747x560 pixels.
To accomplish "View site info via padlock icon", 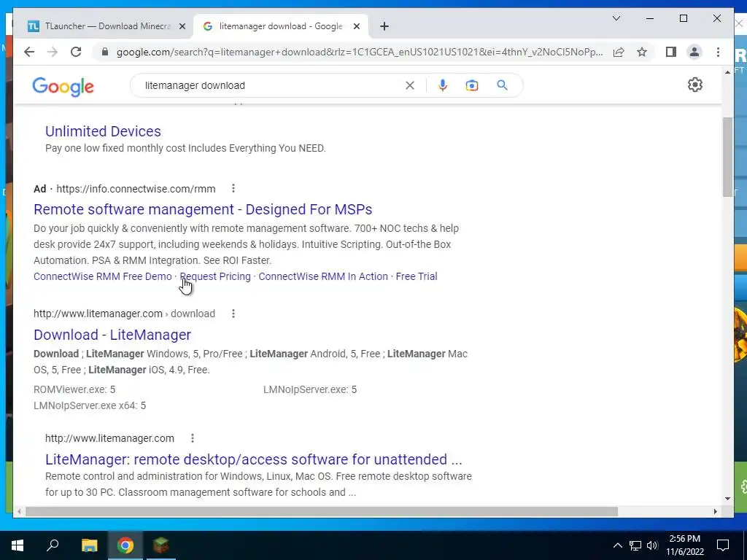I will [x=105, y=52].
